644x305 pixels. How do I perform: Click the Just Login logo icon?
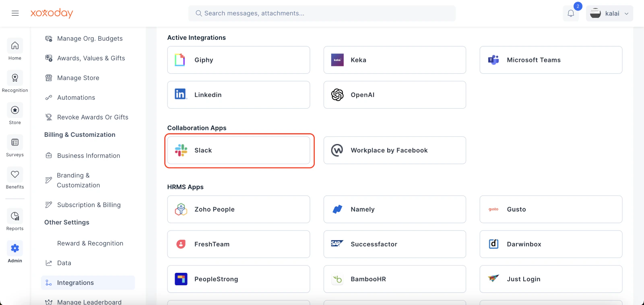coord(493,278)
